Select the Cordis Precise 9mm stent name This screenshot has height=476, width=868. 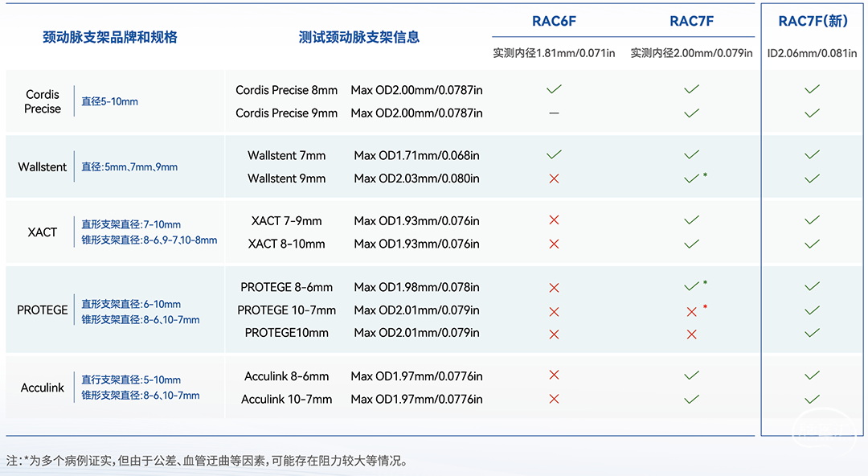tap(286, 113)
